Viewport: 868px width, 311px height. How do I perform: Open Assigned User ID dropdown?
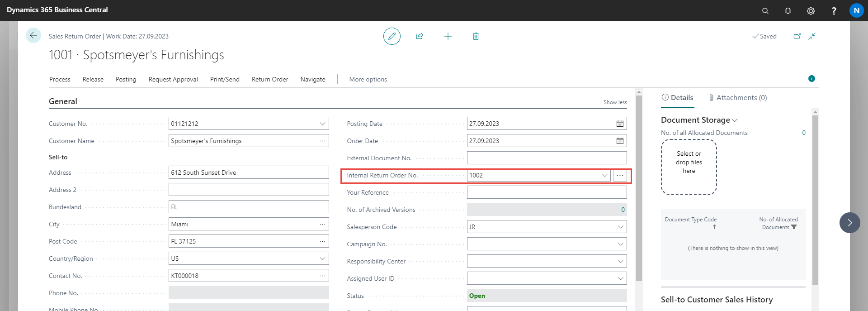[x=620, y=278]
